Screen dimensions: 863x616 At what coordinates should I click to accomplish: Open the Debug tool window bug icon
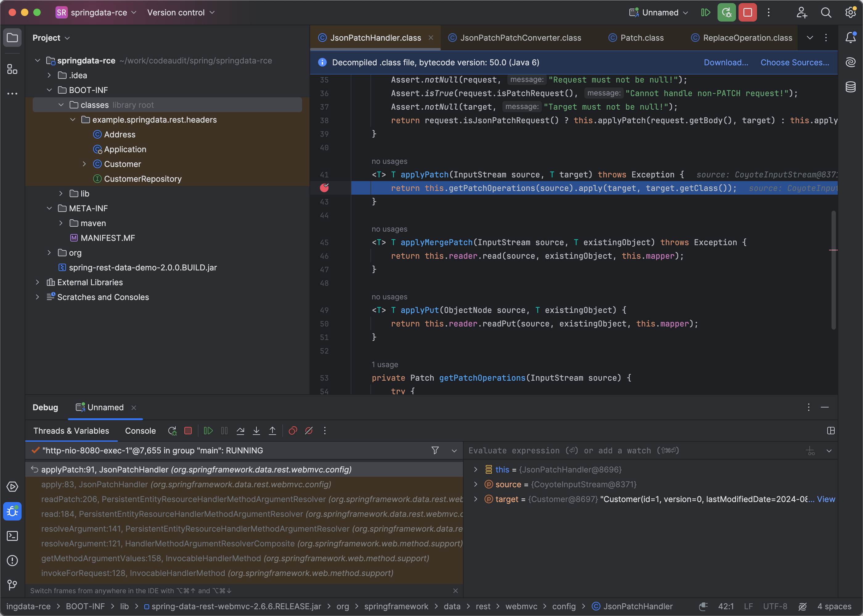click(12, 511)
